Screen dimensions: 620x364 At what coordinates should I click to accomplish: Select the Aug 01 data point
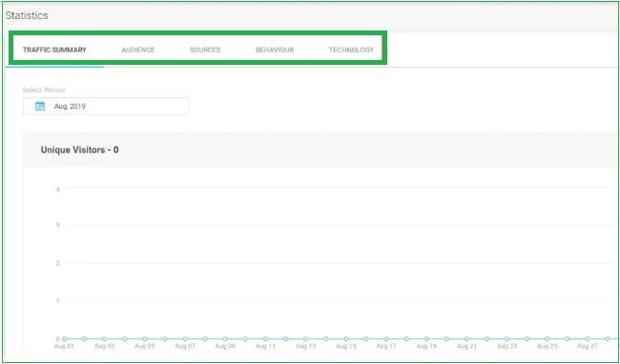point(64,338)
